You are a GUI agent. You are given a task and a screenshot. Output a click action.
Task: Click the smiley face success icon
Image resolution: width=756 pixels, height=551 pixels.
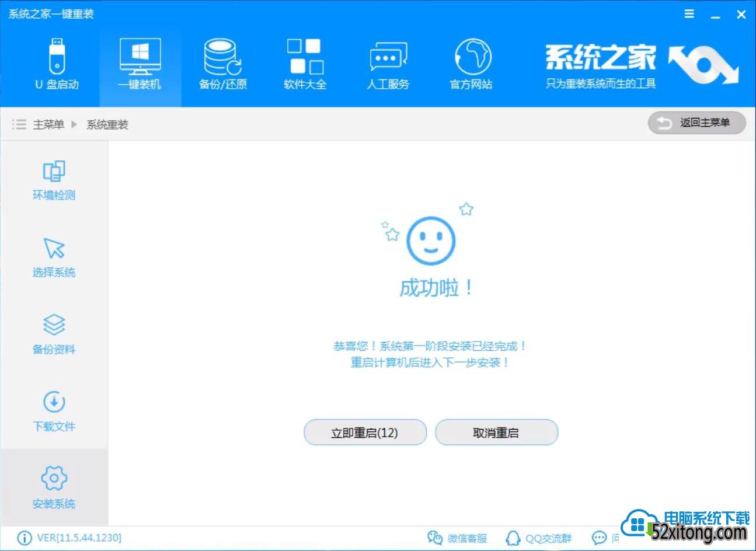(431, 240)
